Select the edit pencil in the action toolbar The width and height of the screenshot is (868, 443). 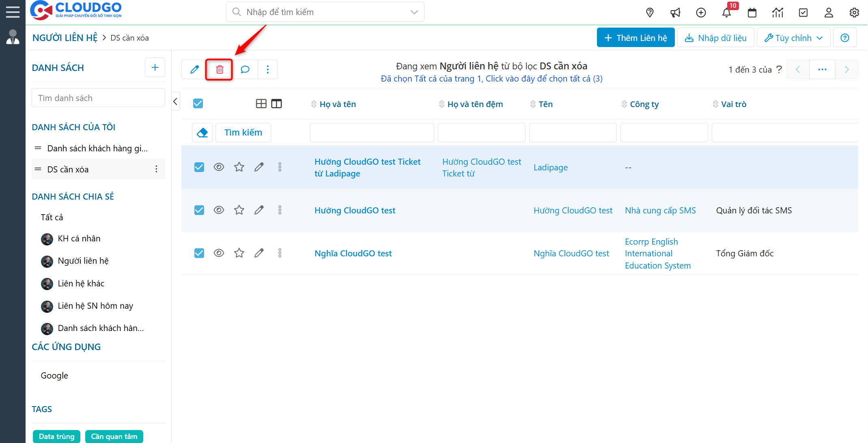(194, 69)
